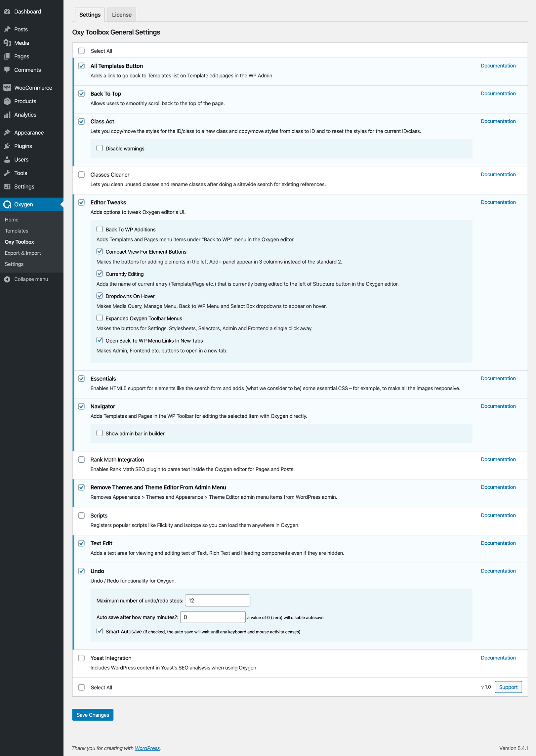This screenshot has height=756, width=536.
Task: Open Documentation link for Class Act
Action: pos(498,121)
